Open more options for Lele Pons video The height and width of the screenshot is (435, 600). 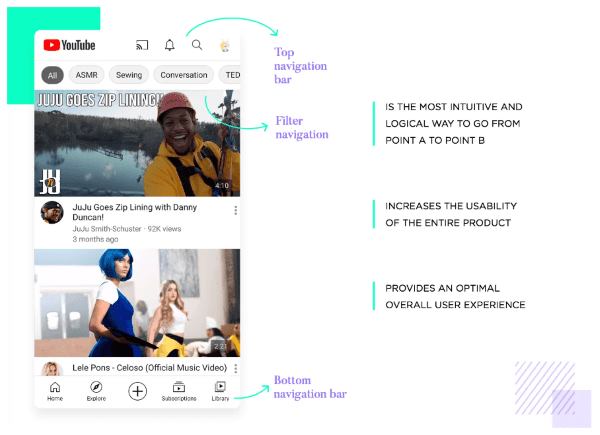pos(235,368)
